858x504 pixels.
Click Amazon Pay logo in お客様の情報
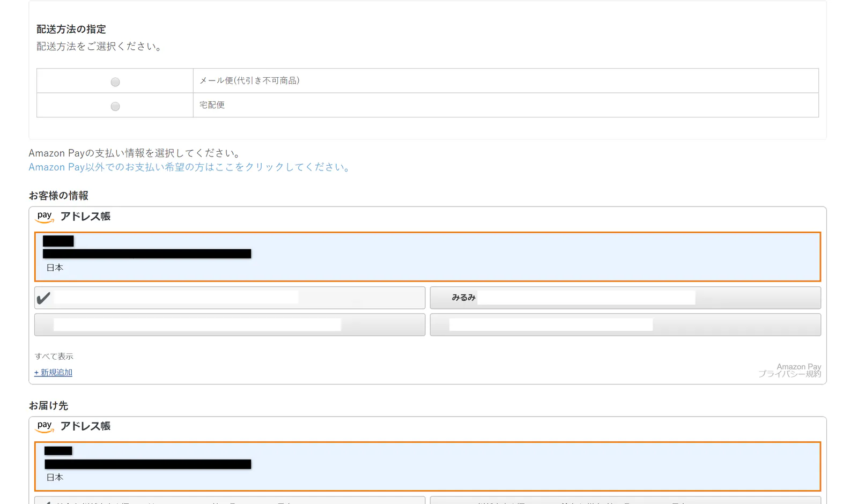pos(45,217)
